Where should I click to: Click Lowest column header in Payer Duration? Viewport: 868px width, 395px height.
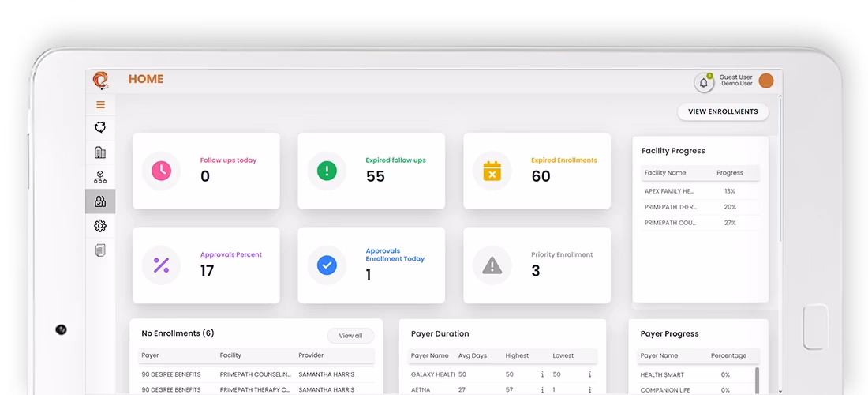[x=563, y=355]
